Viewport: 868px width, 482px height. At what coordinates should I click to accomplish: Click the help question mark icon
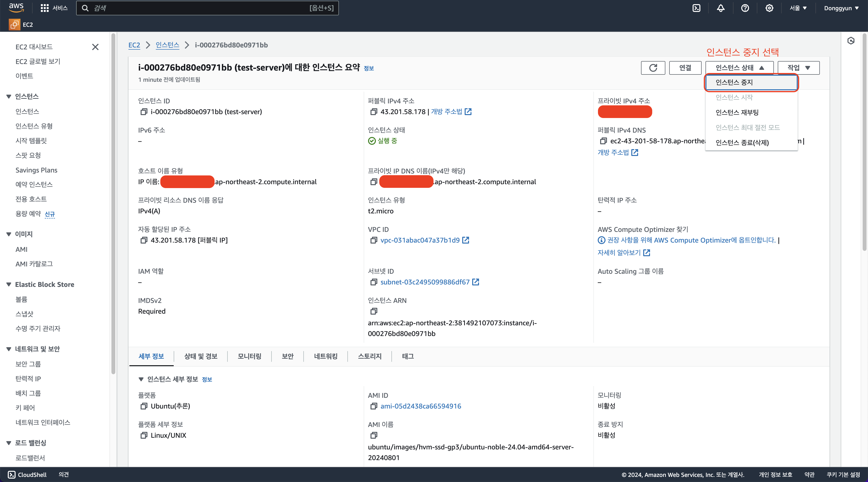(x=745, y=8)
